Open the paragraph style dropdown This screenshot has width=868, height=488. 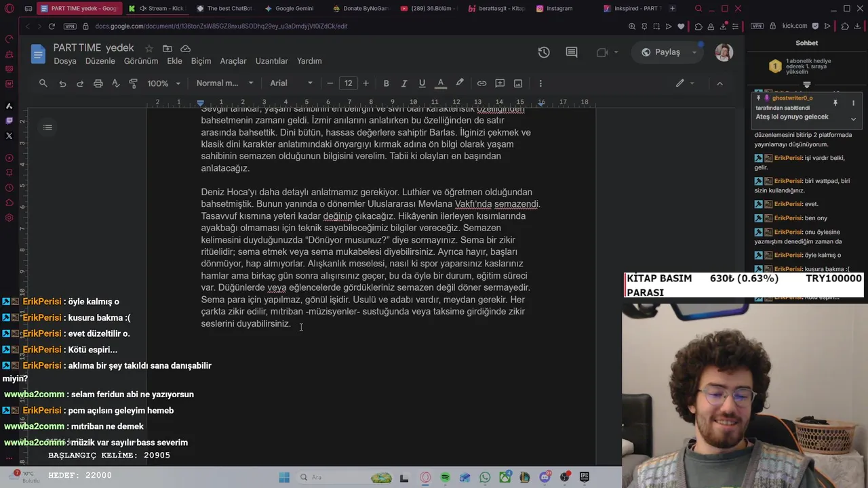coord(224,83)
